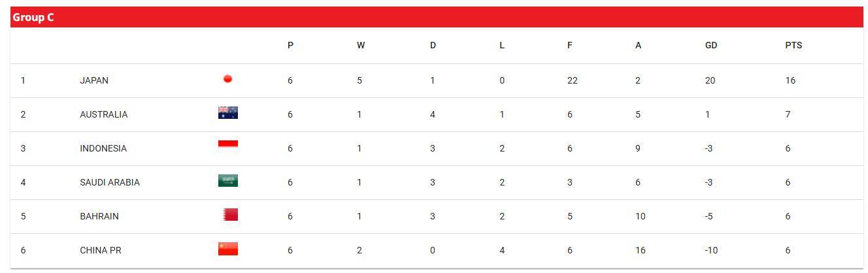868x273 pixels.
Task: Click China PR's goals against value 16
Action: coord(640,250)
